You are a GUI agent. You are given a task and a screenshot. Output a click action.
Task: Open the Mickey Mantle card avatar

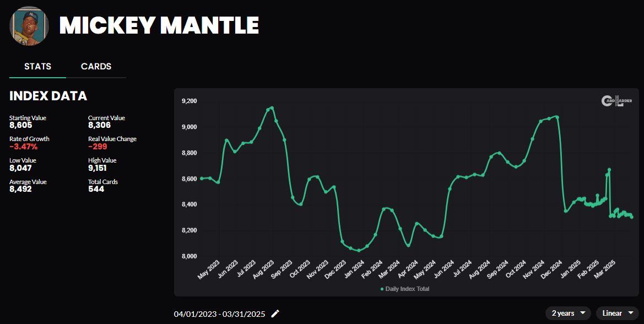[x=29, y=25]
